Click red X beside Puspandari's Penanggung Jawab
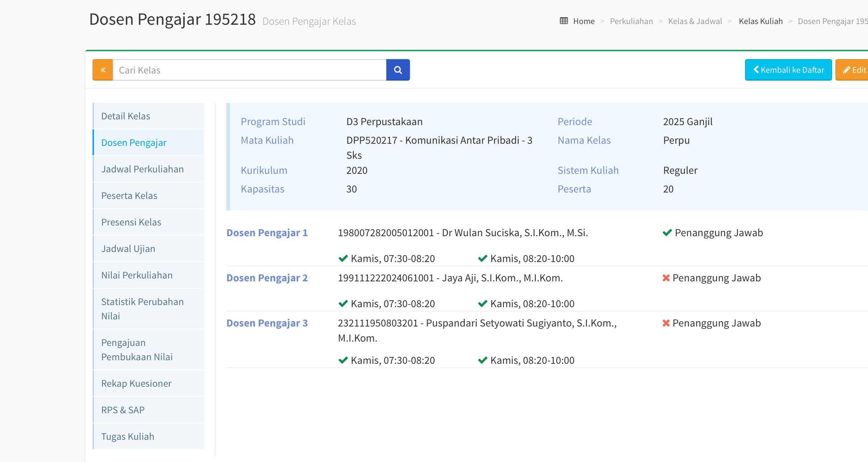Viewport: 868px width, 462px height. point(666,323)
